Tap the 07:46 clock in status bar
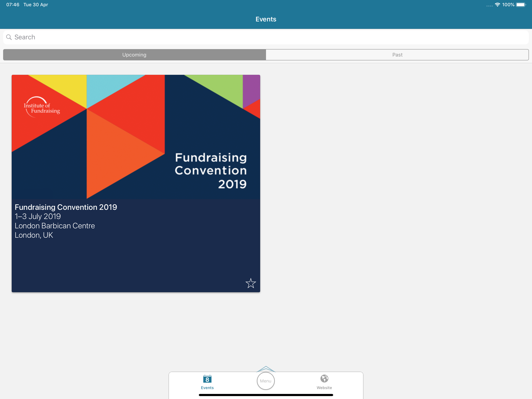Image resolution: width=532 pixels, height=399 pixels. [13, 4]
